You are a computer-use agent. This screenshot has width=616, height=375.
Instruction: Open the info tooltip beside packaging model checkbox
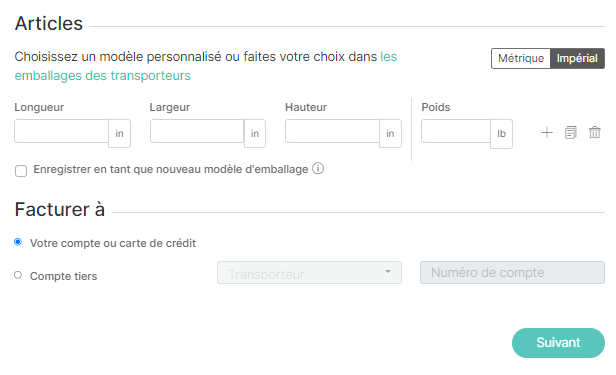click(318, 169)
